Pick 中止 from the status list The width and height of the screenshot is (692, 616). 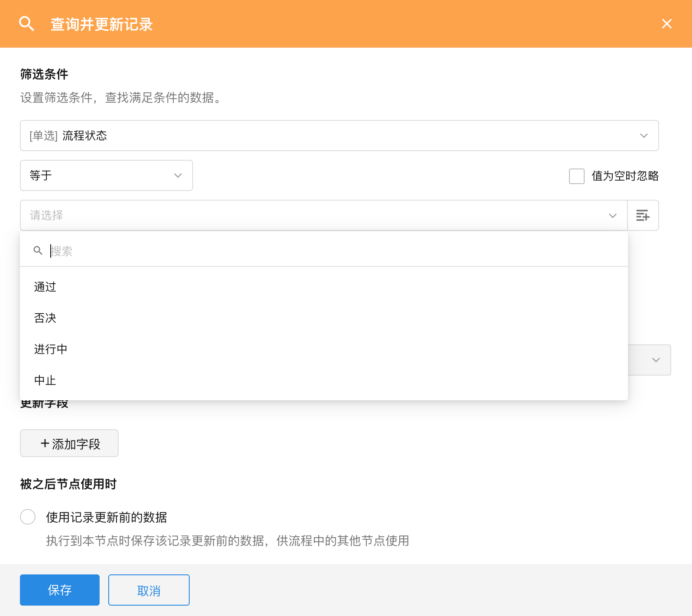point(45,380)
